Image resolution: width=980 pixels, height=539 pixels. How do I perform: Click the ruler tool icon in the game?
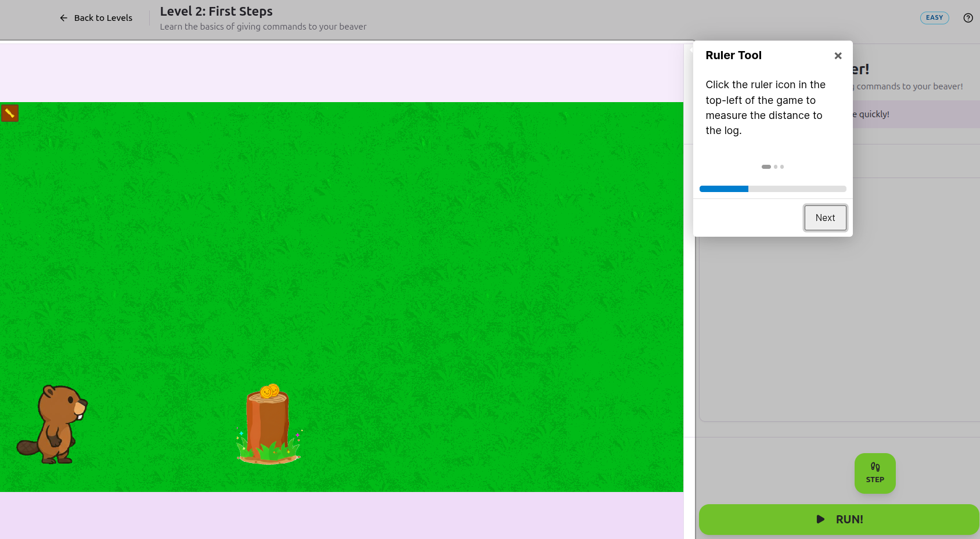coord(10,113)
